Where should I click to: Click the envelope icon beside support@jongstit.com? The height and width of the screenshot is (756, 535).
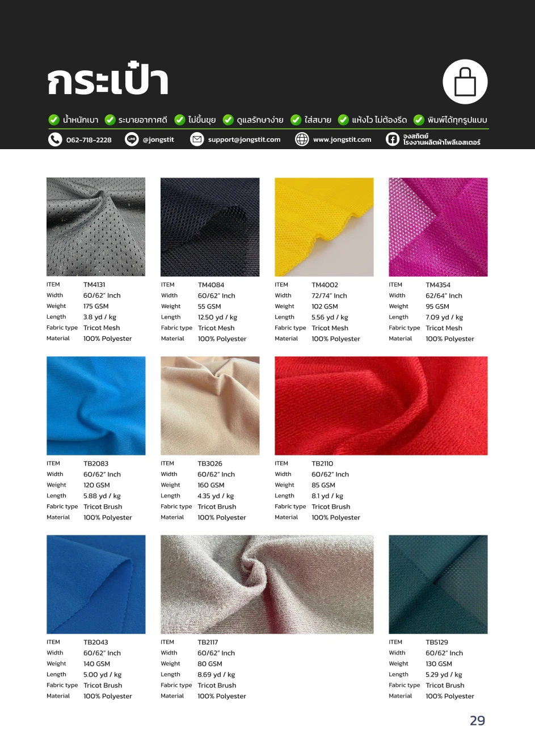click(x=197, y=140)
